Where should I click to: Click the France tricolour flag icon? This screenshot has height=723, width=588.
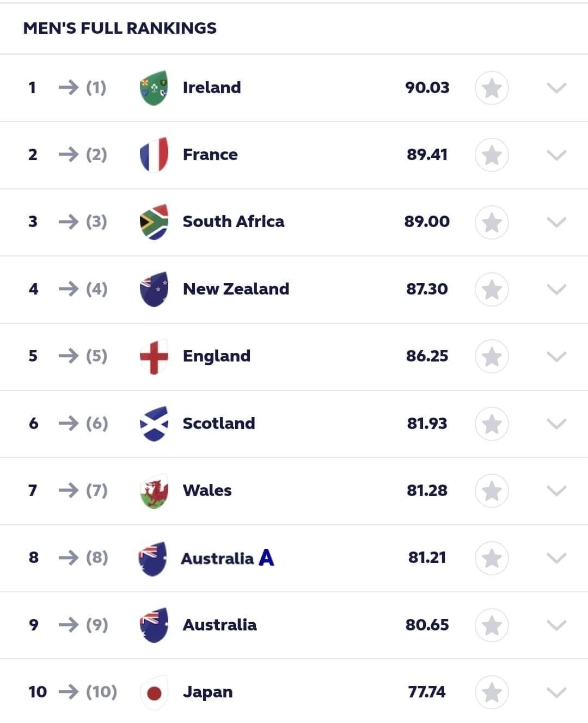154,155
